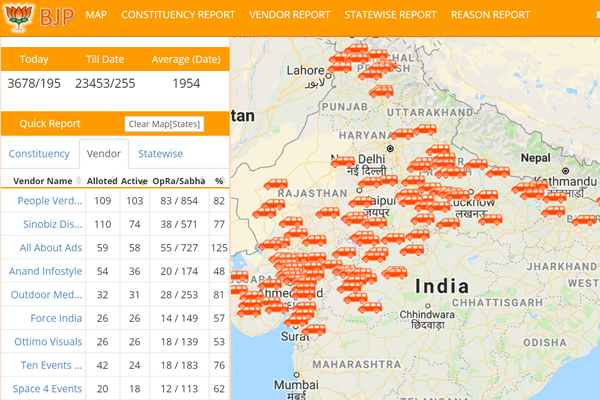Click the Alloted value 109
Screen dimensions: 600x400
coord(103,201)
